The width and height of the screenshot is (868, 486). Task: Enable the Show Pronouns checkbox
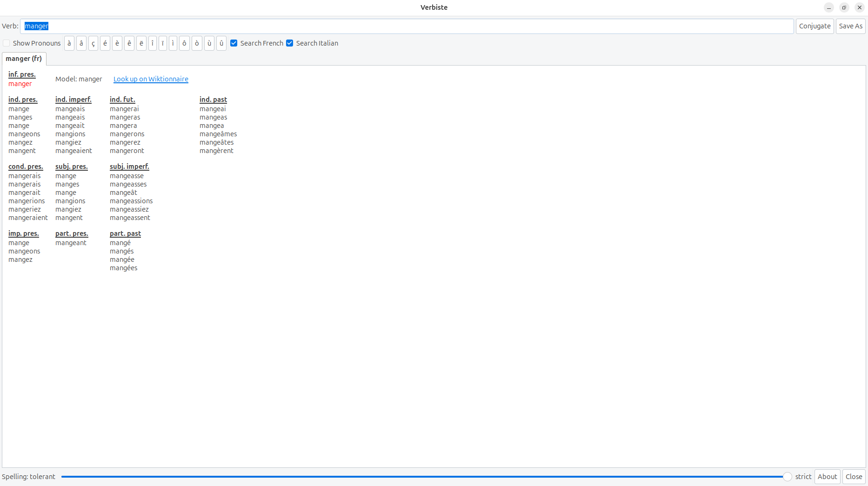[x=7, y=43]
